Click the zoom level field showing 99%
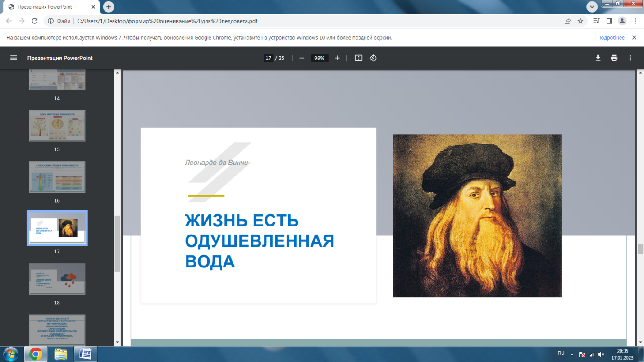Image resolution: width=644 pixels, height=362 pixels. click(320, 58)
